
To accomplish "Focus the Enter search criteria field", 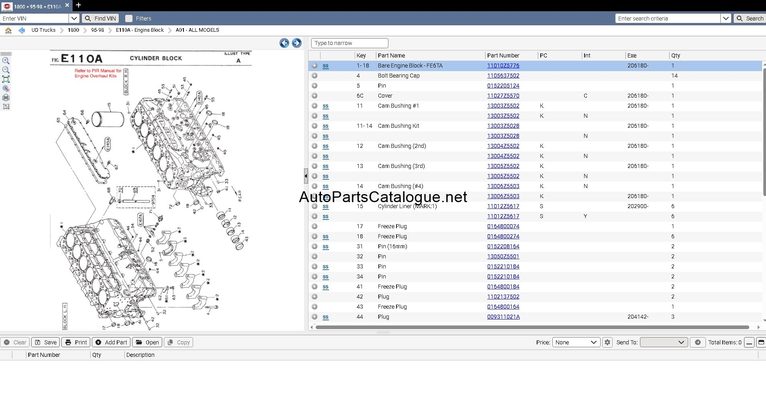I will click(668, 19).
